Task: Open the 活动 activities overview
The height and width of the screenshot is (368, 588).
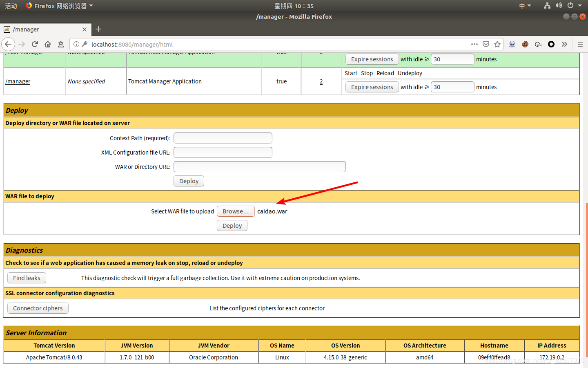Action: (11, 6)
